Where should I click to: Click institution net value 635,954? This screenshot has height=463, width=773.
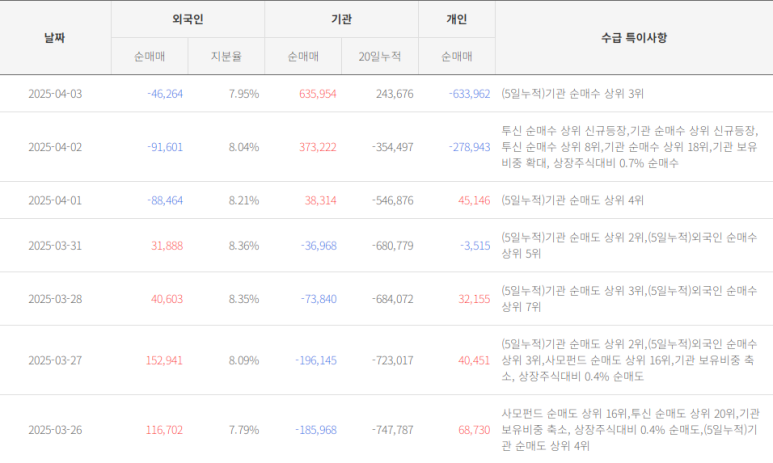click(x=317, y=94)
